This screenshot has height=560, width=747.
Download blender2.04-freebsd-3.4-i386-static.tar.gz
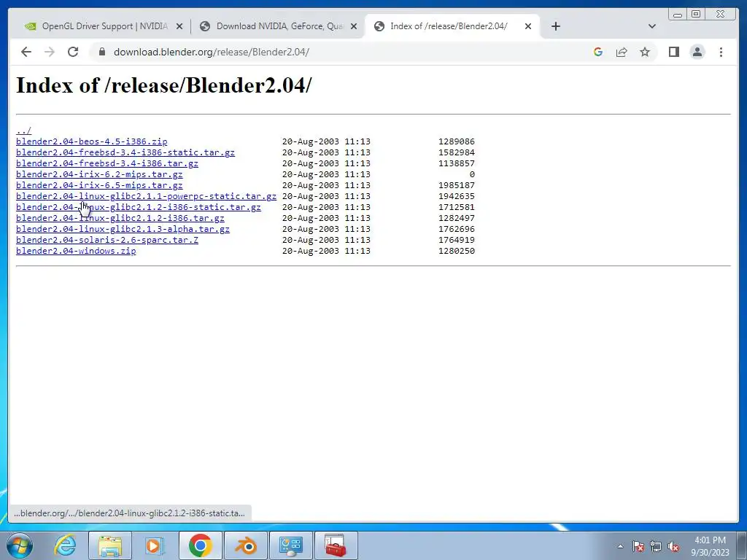coord(125,152)
